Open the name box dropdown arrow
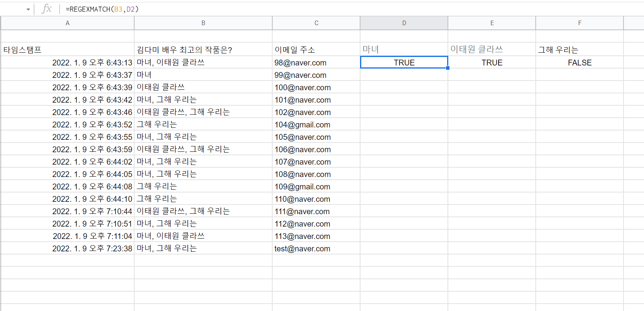The image size is (644, 311). coord(28,9)
